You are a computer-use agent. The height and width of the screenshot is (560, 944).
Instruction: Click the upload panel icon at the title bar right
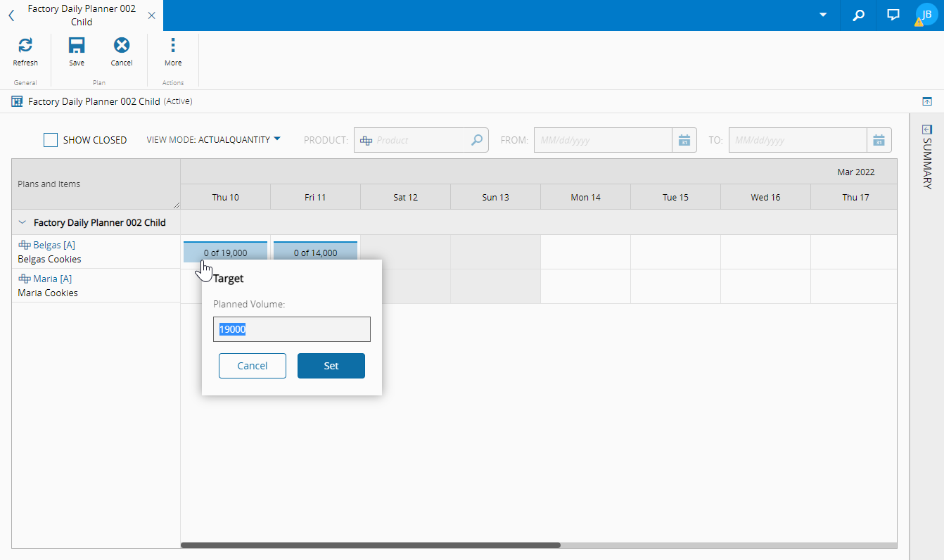click(927, 101)
